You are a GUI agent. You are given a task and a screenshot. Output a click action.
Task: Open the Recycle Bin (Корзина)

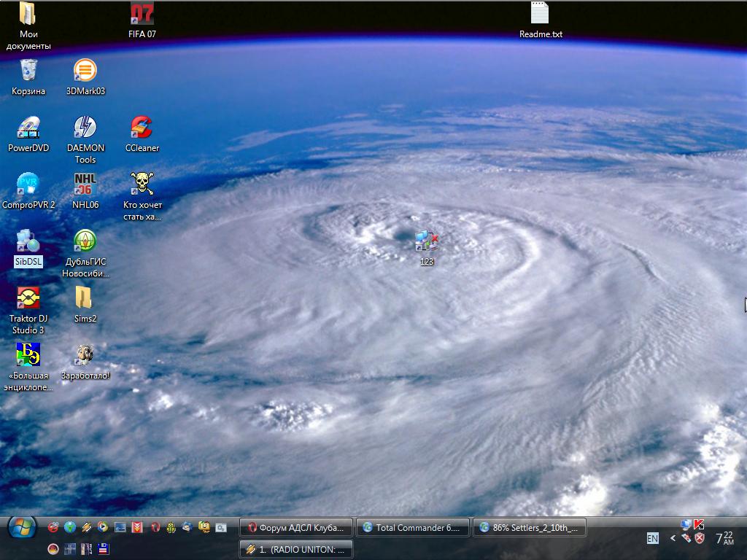(x=28, y=71)
